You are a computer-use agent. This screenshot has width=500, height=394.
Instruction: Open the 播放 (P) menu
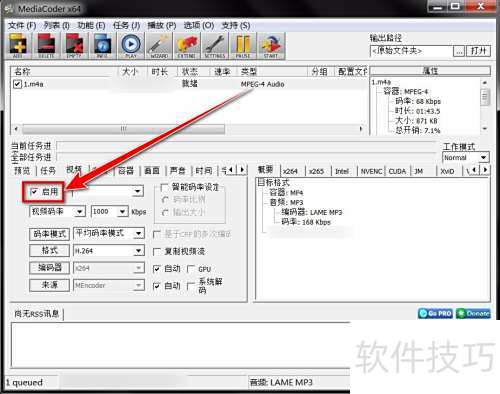point(161,25)
